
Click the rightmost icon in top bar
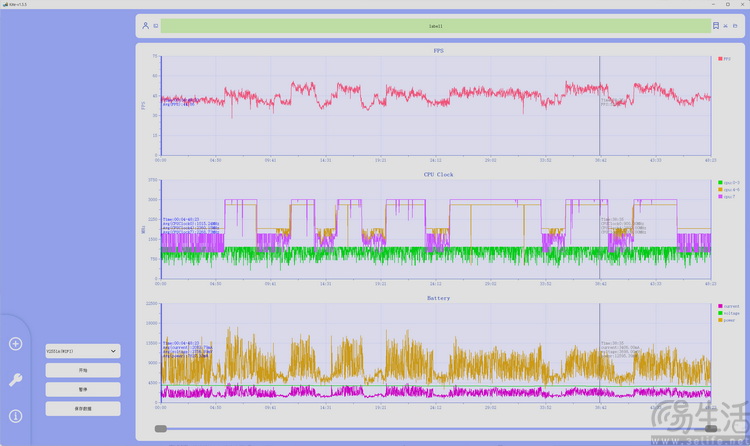736,26
